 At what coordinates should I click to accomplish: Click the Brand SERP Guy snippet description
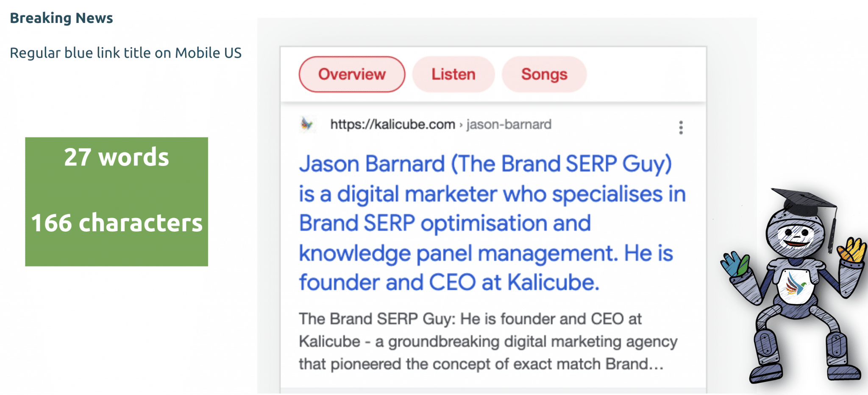pyautogui.click(x=488, y=342)
